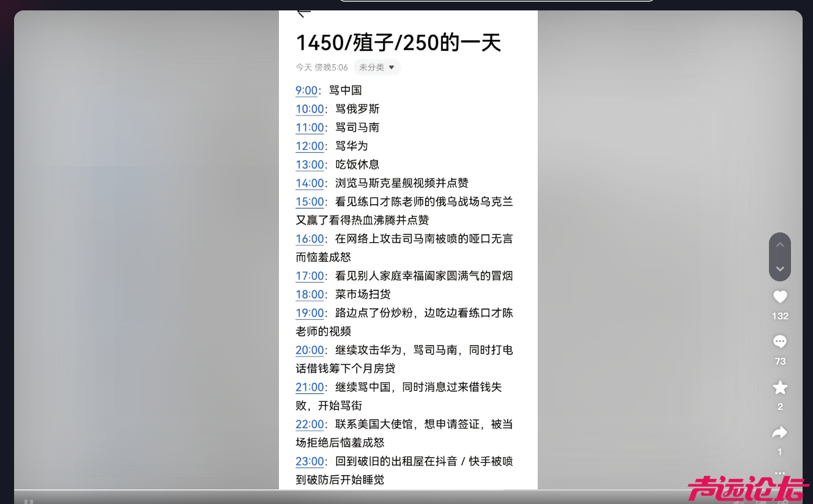
Task: Select the 19:00 time link
Action: (x=310, y=313)
